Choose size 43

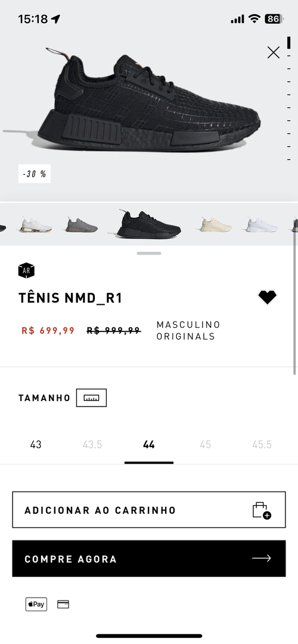pos(36,445)
